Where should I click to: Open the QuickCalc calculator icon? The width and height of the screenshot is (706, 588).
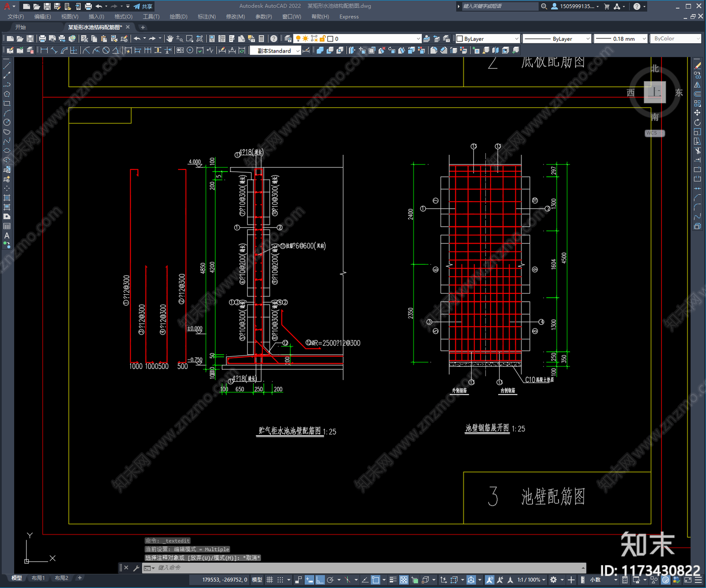pyautogui.click(x=261, y=39)
